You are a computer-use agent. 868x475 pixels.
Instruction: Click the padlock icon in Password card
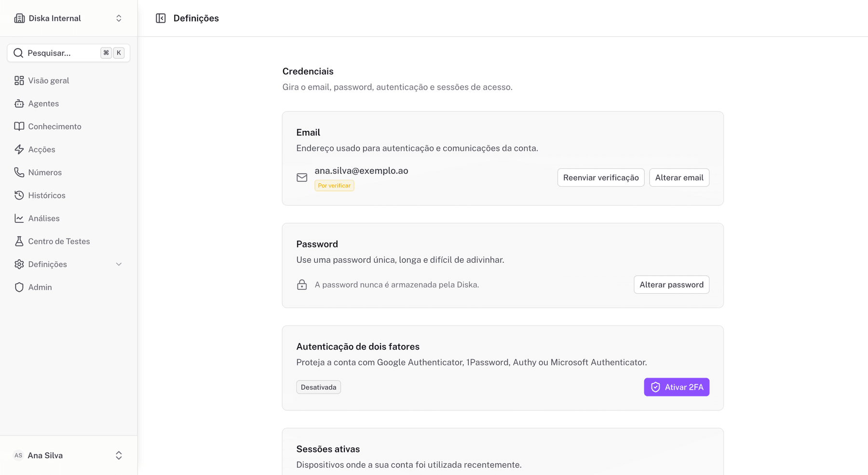[x=302, y=285]
